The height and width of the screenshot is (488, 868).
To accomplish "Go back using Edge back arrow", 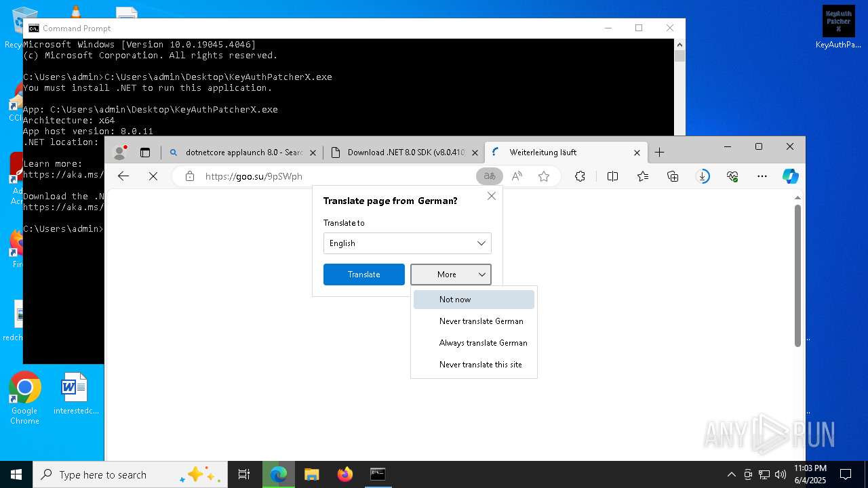I will coord(123,176).
